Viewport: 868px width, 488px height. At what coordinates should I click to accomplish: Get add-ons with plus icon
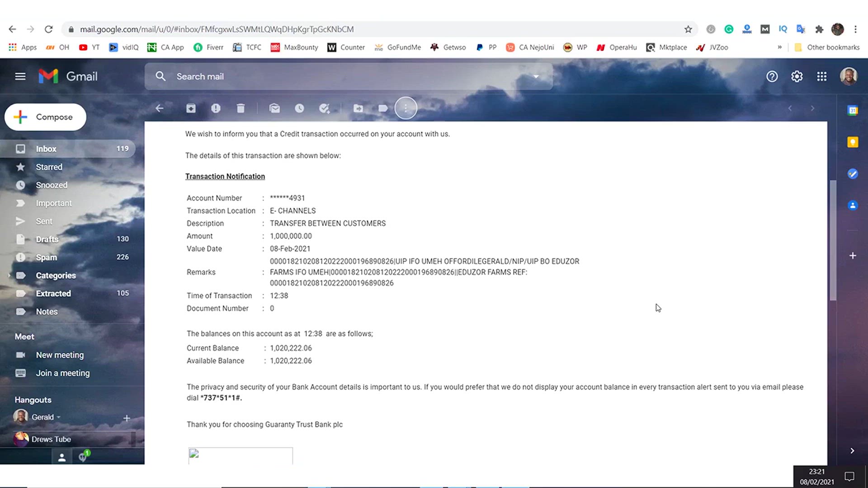click(x=852, y=256)
